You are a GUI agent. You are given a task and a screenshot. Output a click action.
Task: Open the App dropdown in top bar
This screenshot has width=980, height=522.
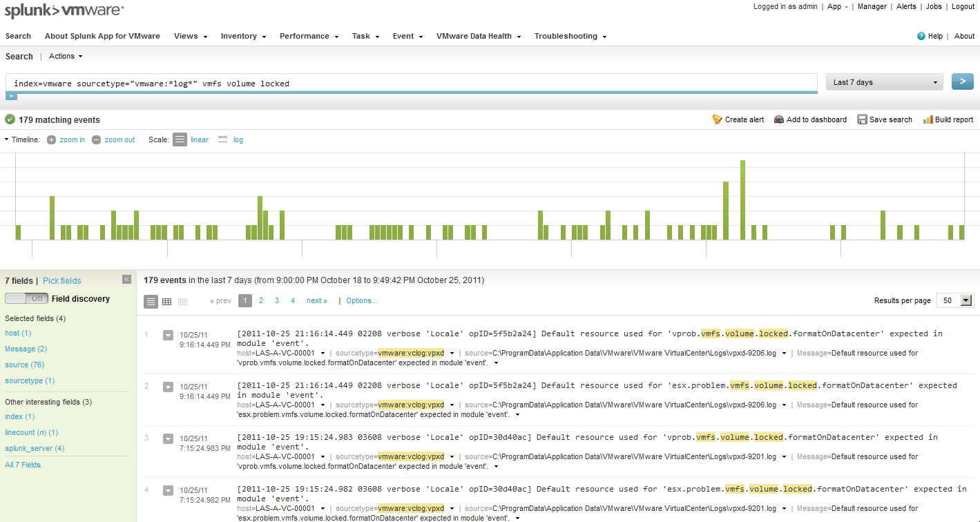click(838, 6)
